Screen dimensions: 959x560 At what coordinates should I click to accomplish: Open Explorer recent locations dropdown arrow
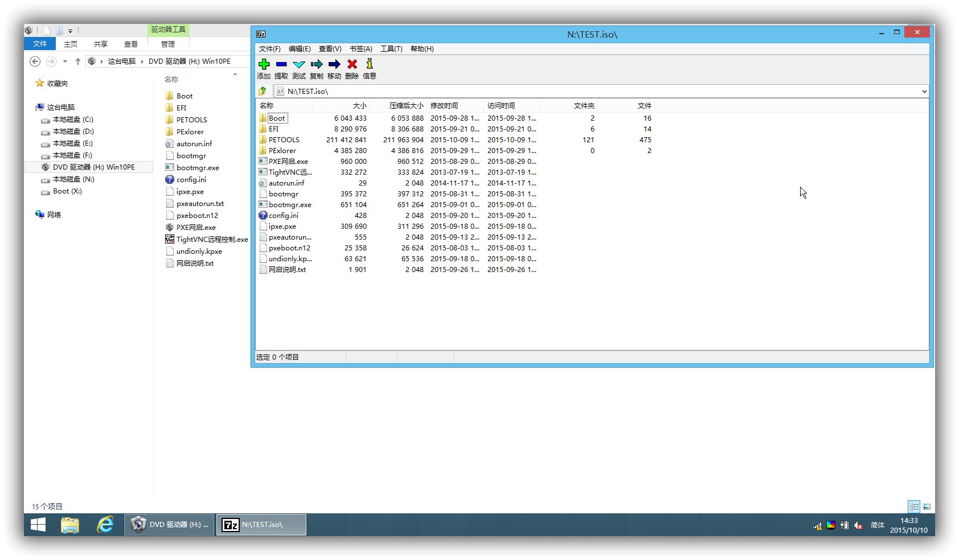click(x=65, y=61)
